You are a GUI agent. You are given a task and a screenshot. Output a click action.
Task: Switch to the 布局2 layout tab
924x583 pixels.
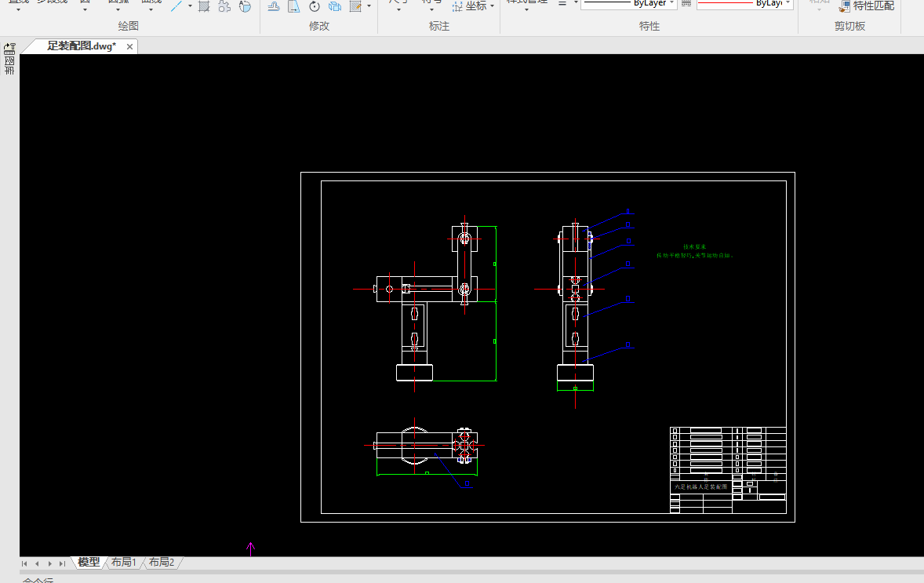[162, 563]
